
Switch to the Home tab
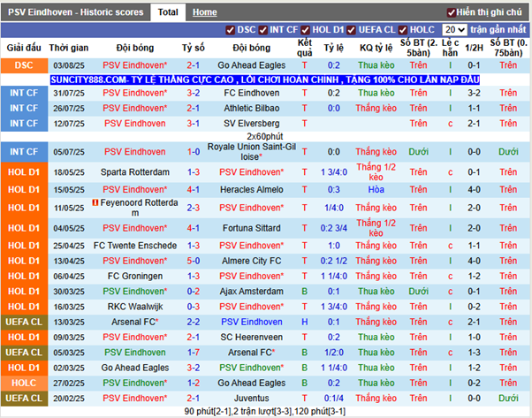point(205,12)
